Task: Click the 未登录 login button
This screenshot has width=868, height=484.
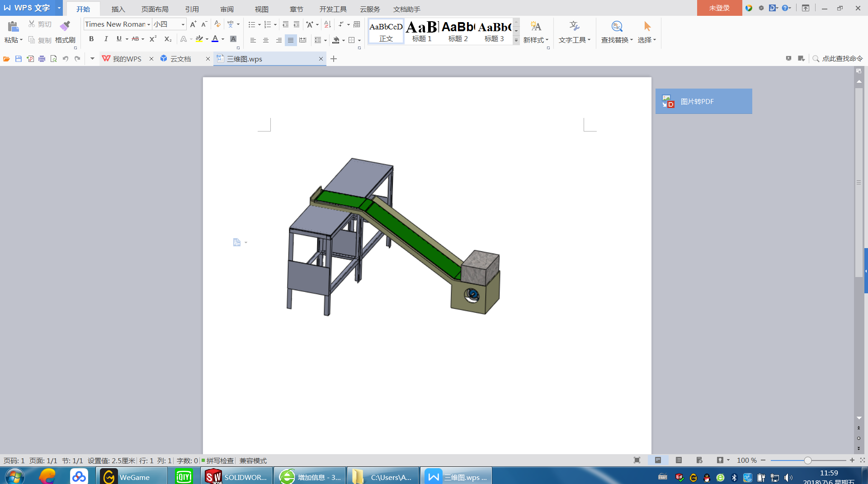Action: (x=719, y=8)
